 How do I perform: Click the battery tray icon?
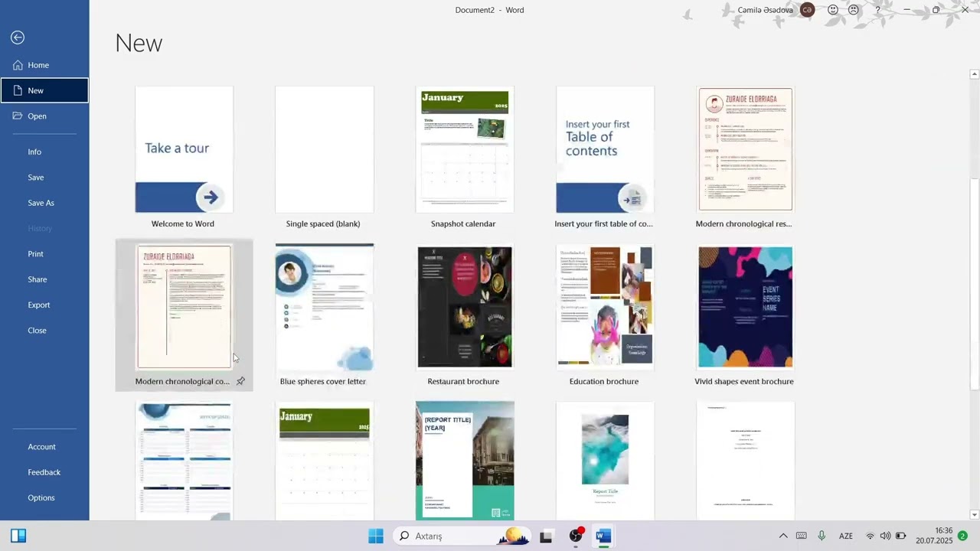point(901,536)
